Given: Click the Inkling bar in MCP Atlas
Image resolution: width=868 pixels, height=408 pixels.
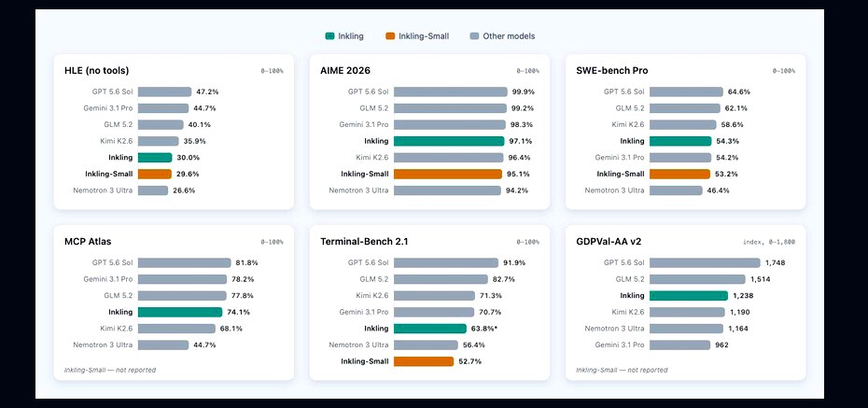Looking at the screenshot, I should pos(180,312).
